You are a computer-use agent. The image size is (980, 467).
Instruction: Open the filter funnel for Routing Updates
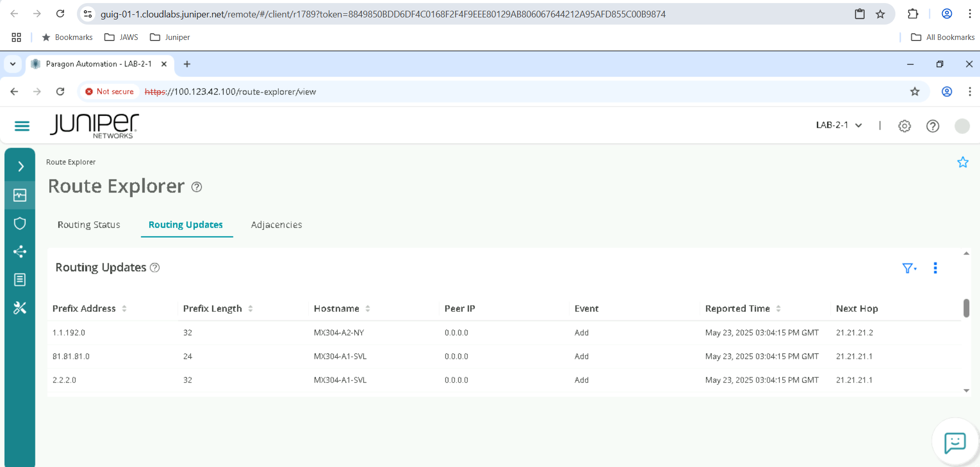(908, 268)
